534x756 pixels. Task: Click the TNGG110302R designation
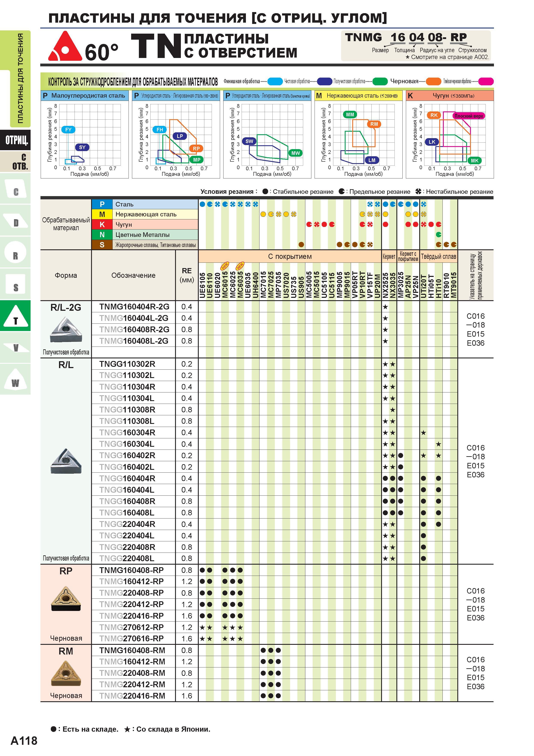pos(127,364)
